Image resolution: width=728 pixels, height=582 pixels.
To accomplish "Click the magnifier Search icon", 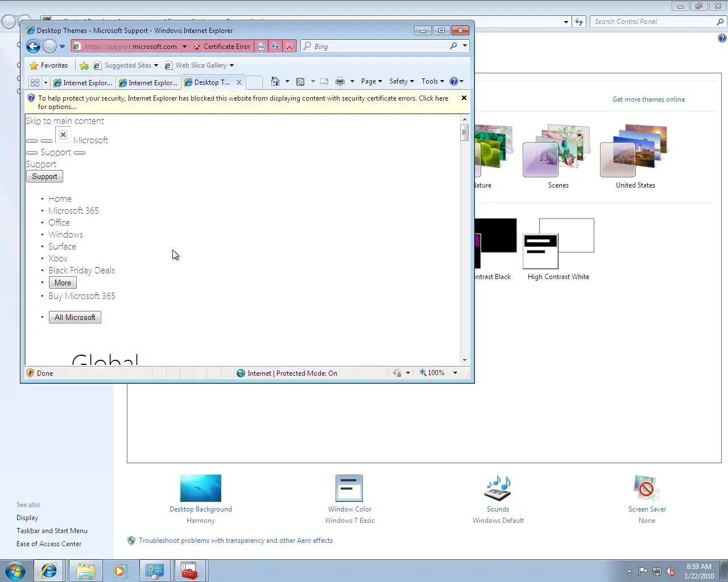I will [453, 46].
